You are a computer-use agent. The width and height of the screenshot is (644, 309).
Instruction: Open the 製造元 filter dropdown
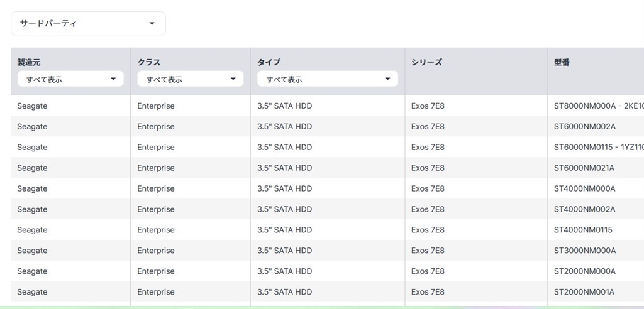pos(70,79)
